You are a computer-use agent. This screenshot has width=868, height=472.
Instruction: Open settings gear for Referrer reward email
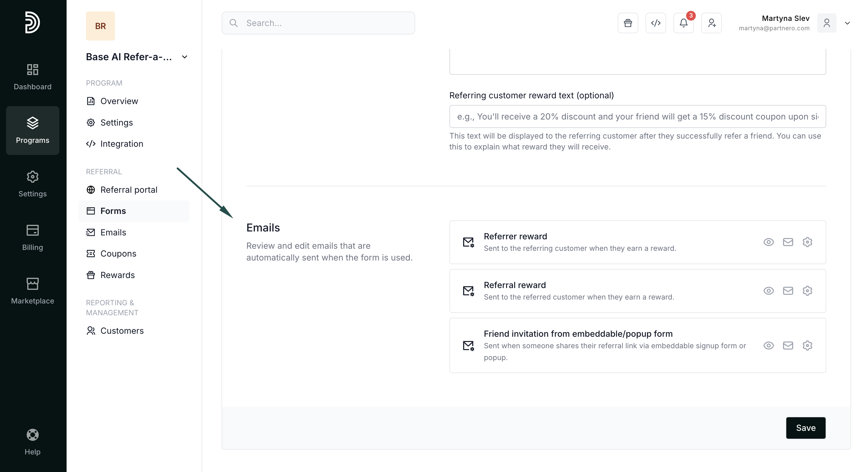pos(807,242)
